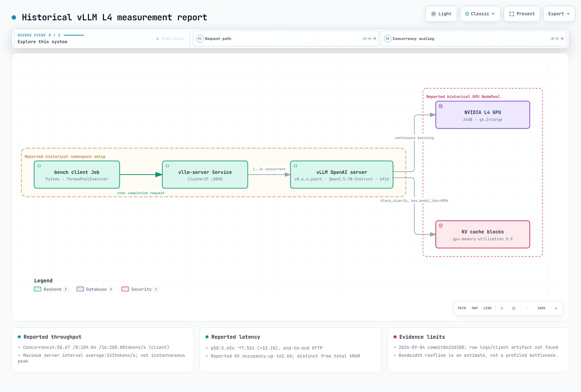Viewport: 581px width, 392px height.
Task: Click the 'block_size=16, max_model_len=4096' edge label
Action: pyautogui.click(x=414, y=201)
